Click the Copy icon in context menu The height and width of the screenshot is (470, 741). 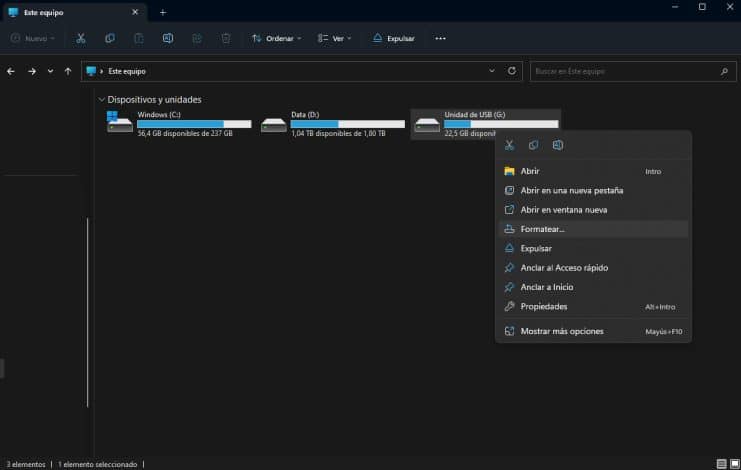click(533, 145)
